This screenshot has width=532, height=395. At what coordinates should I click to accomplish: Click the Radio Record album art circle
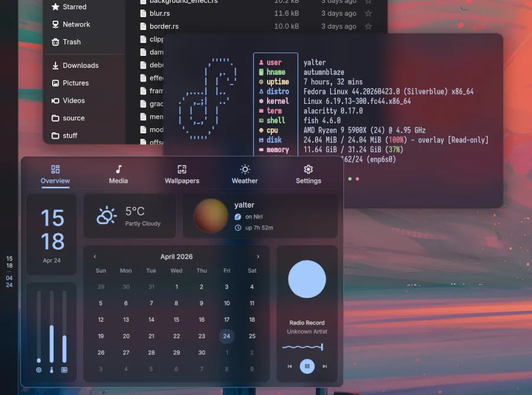point(307,279)
